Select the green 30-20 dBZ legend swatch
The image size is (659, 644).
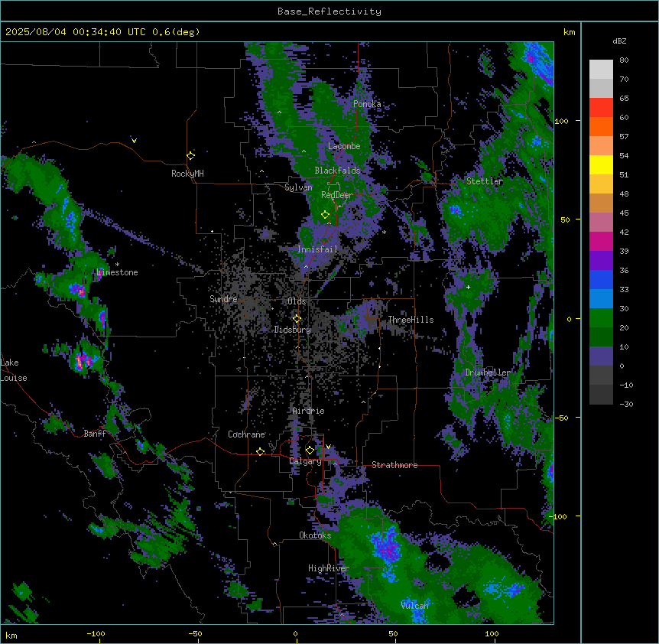[601, 318]
